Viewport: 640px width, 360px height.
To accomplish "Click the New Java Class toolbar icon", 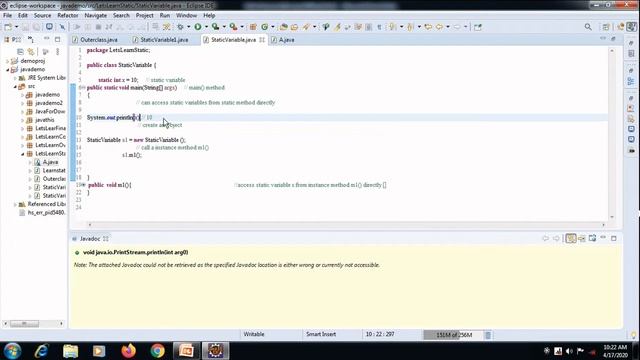I will point(264,27).
